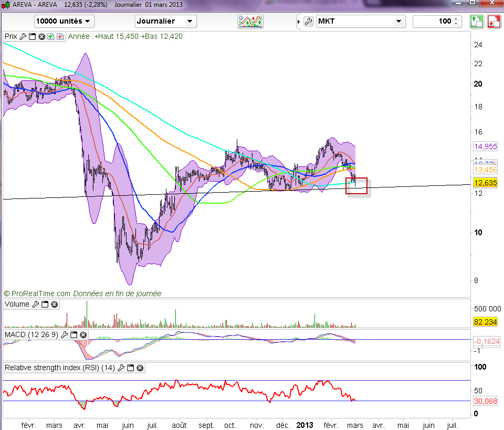
Task: Expand the Journalier timeframe dropdown
Action: tap(165, 22)
